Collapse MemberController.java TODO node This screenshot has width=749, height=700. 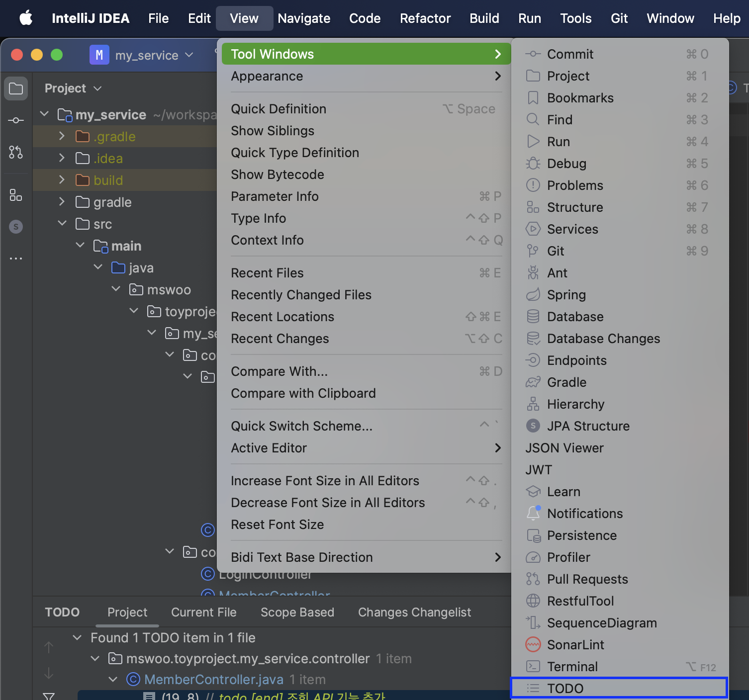click(x=113, y=679)
